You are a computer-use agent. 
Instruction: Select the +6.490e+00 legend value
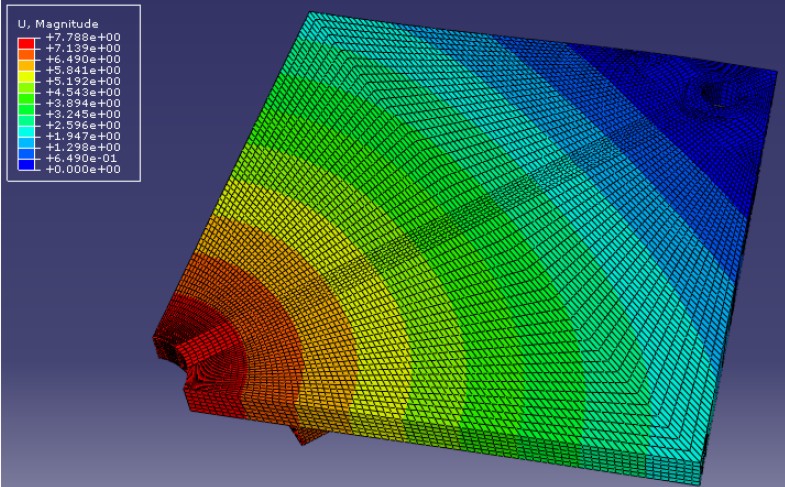coord(83,59)
